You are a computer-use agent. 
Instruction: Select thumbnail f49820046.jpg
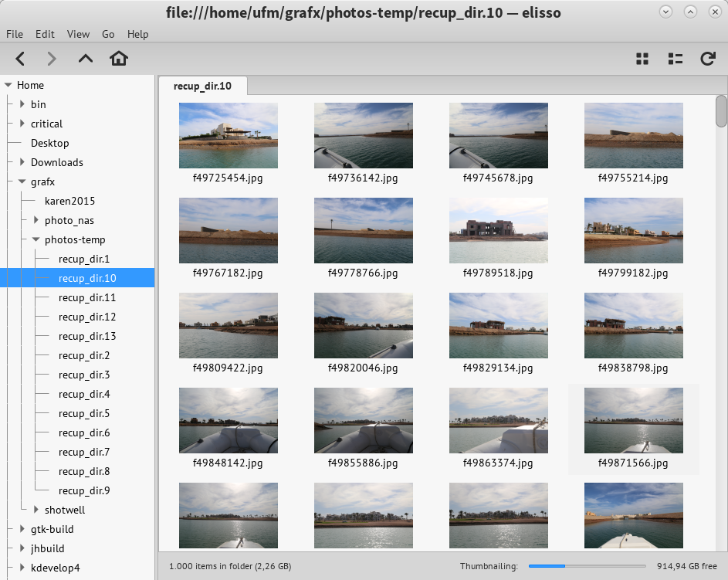pos(364,325)
